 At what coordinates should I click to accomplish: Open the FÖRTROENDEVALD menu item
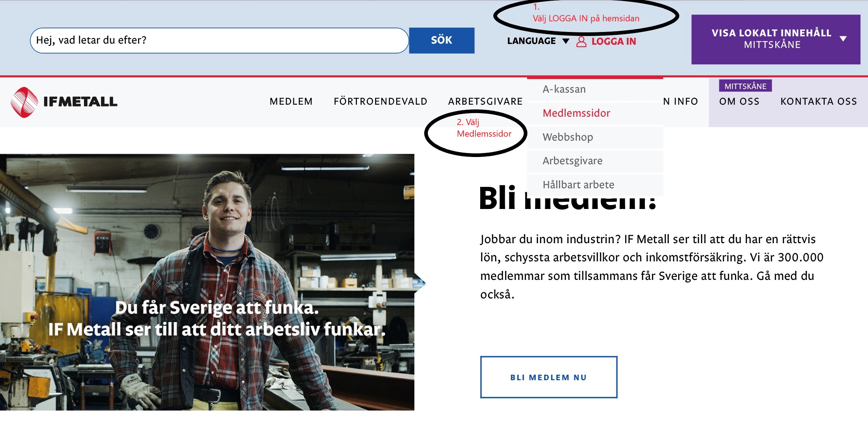pos(380,101)
